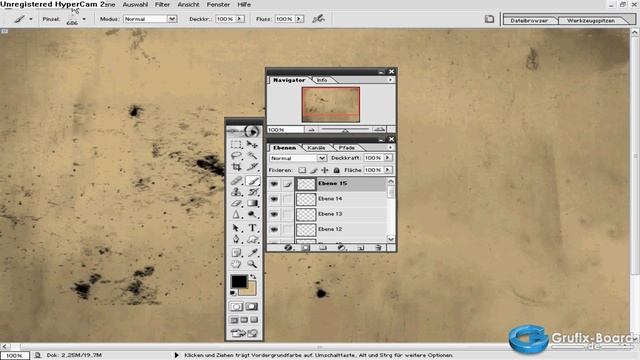Image resolution: width=640 pixels, height=360 pixels.
Task: Hide layer Ebene 12 eye icon
Action: pyautogui.click(x=274, y=229)
